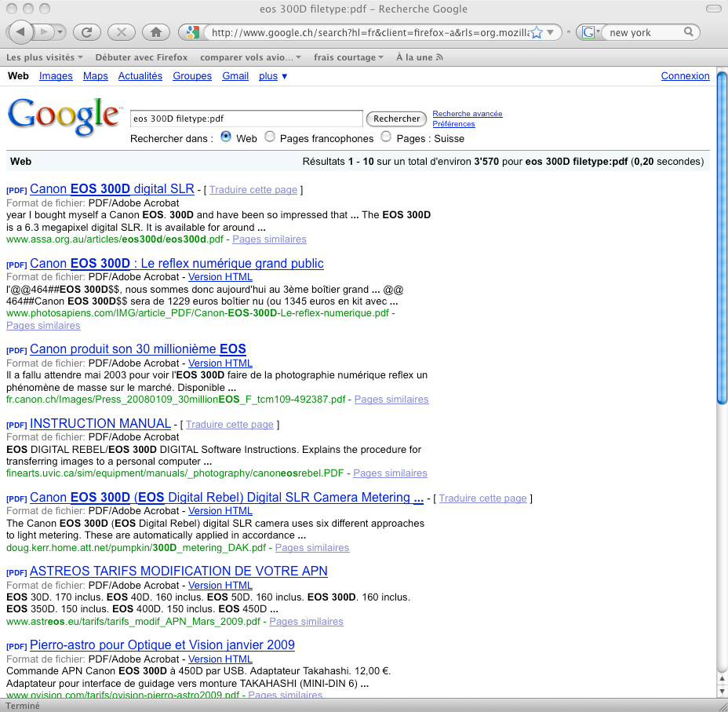This screenshot has width=728, height=712.
Task: Open 'Canon EOS 300D (EOS Digital Rebel) Digital SLR Camera Metering'
Action: tap(227, 497)
